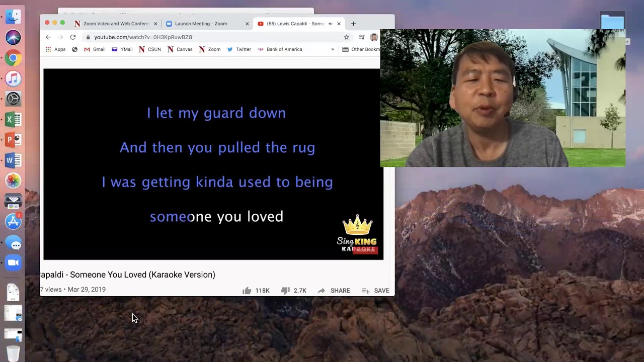Click the youtube.com address bar

(x=211, y=37)
